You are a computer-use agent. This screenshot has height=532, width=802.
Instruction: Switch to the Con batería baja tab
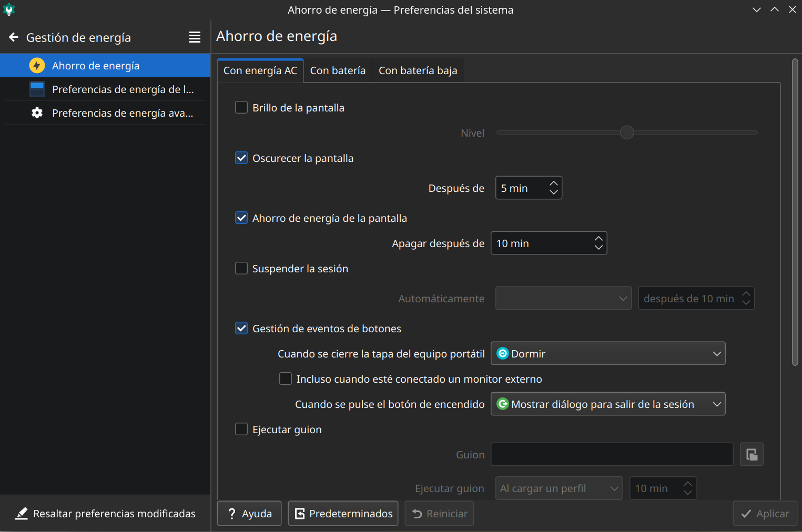click(418, 71)
